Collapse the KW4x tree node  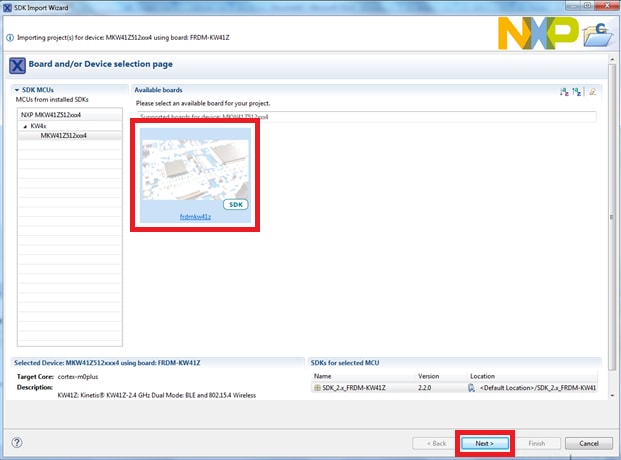tap(23, 126)
